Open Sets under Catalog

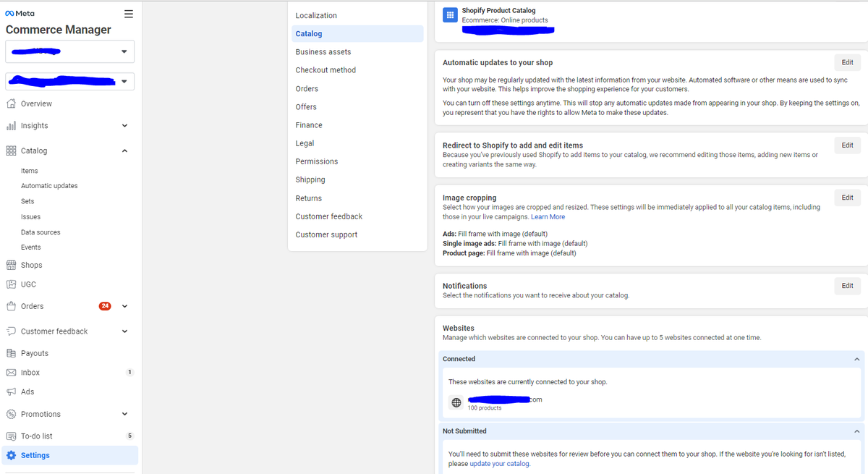[x=27, y=201]
